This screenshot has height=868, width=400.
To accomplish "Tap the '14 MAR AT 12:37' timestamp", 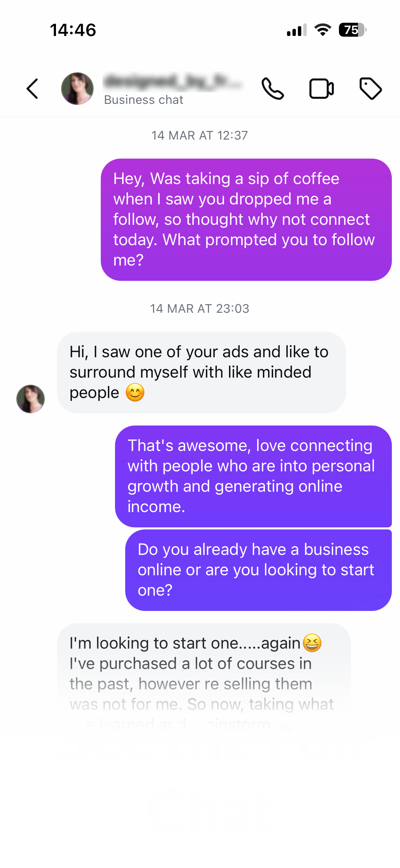I will [x=199, y=135].
